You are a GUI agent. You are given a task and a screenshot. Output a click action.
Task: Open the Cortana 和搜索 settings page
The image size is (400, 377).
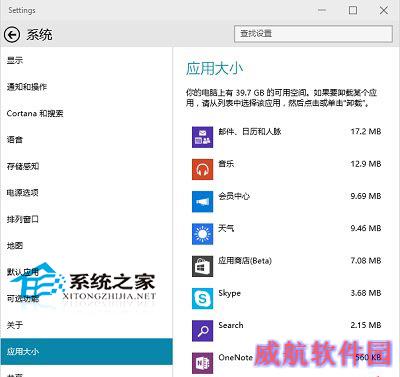tap(35, 114)
